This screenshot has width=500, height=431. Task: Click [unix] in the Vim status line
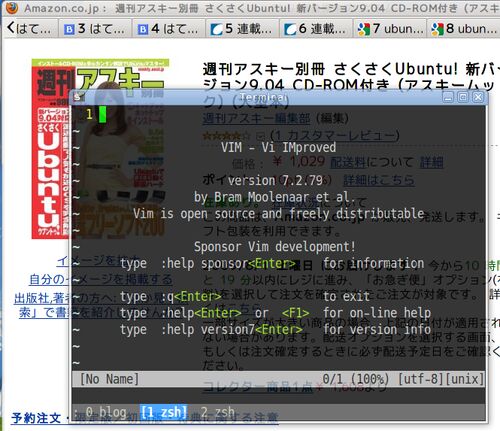464,379
